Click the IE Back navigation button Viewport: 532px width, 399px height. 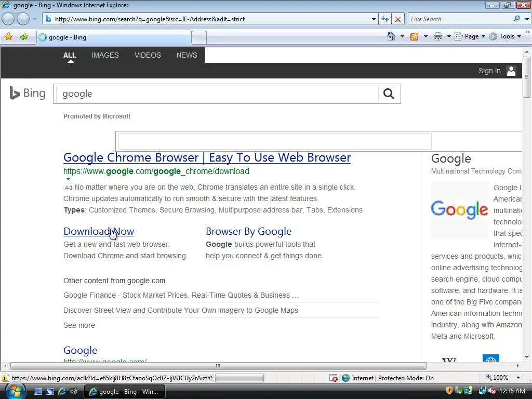(8, 19)
